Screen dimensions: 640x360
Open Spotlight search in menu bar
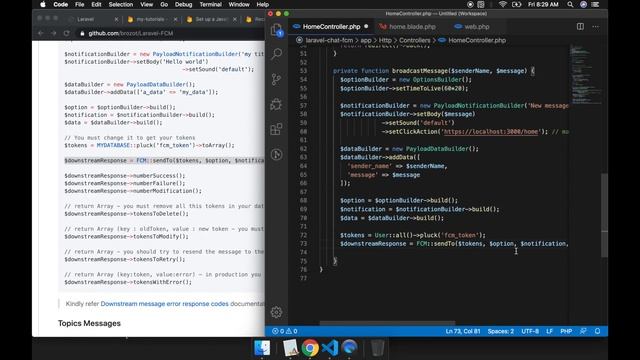pos(570,4)
